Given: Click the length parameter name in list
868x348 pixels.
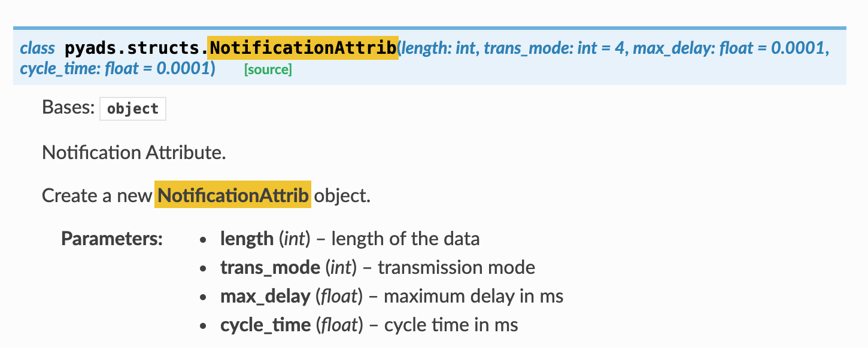Looking at the screenshot, I should click(247, 239).
